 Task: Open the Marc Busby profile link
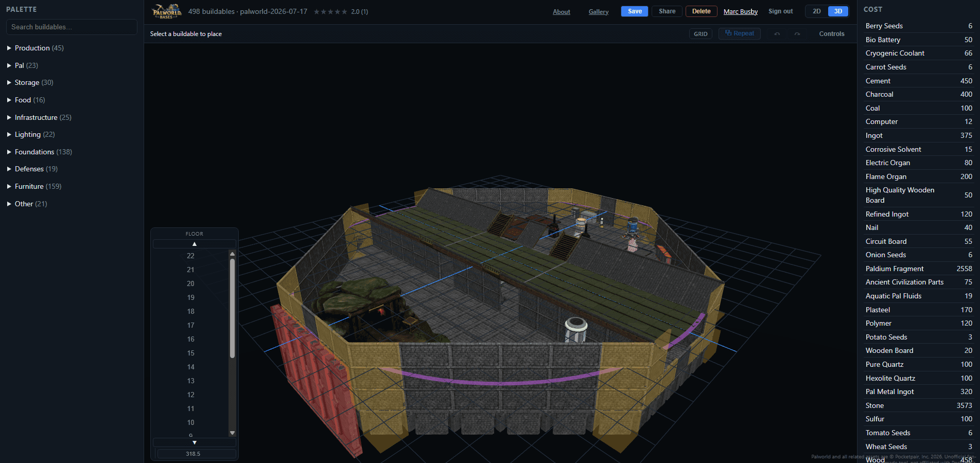click(x=741, y=12)
